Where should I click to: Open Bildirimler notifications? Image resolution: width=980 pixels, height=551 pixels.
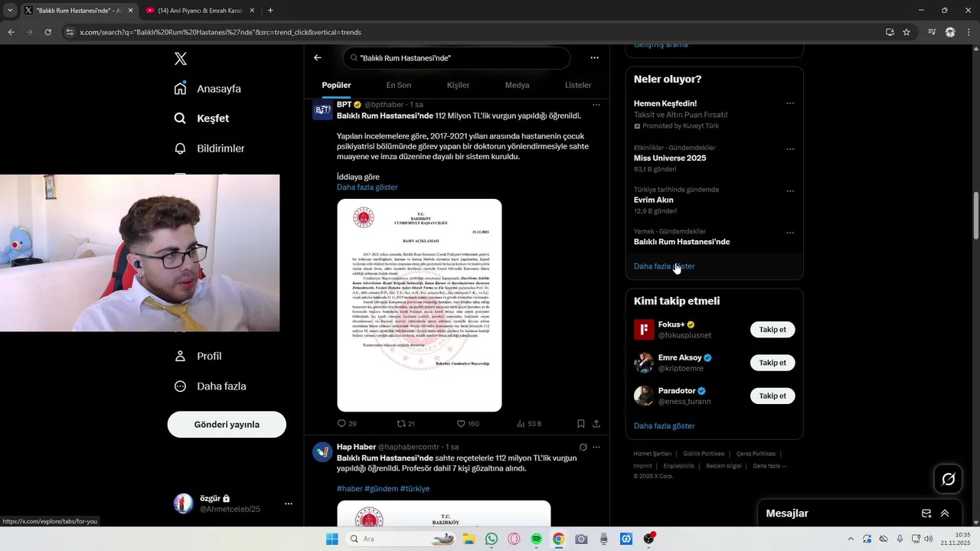click(x=209, y=148)
